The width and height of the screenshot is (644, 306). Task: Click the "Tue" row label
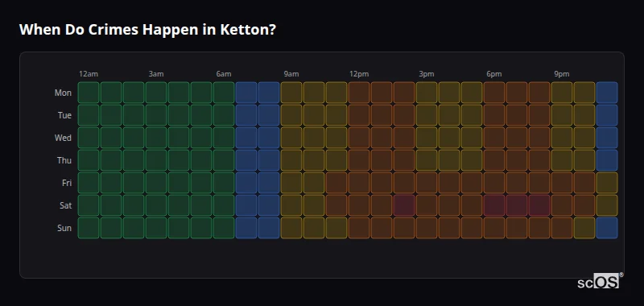click(64, 115)
